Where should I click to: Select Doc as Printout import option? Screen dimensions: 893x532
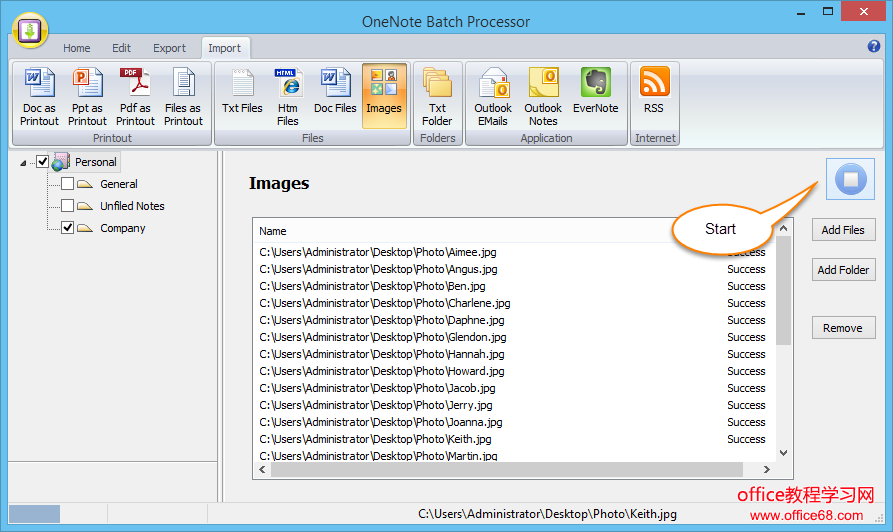pyautogui.click(x=39, y=97)
